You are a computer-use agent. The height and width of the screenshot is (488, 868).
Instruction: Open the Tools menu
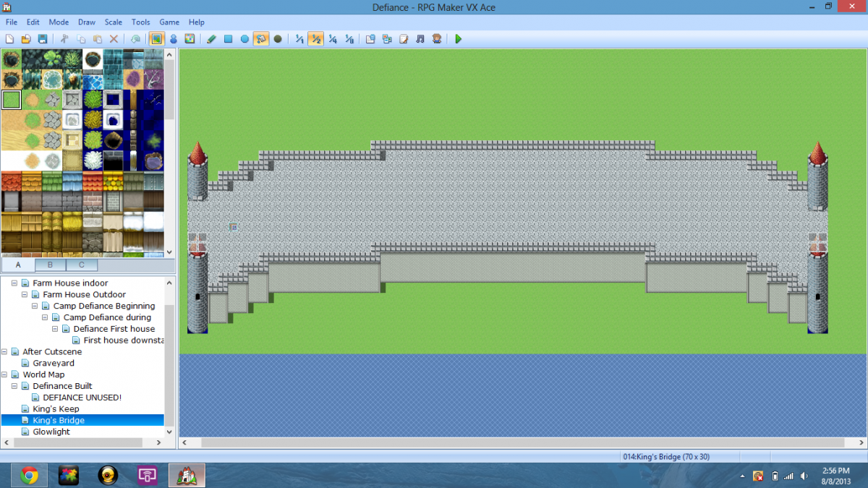coord(141,22)
